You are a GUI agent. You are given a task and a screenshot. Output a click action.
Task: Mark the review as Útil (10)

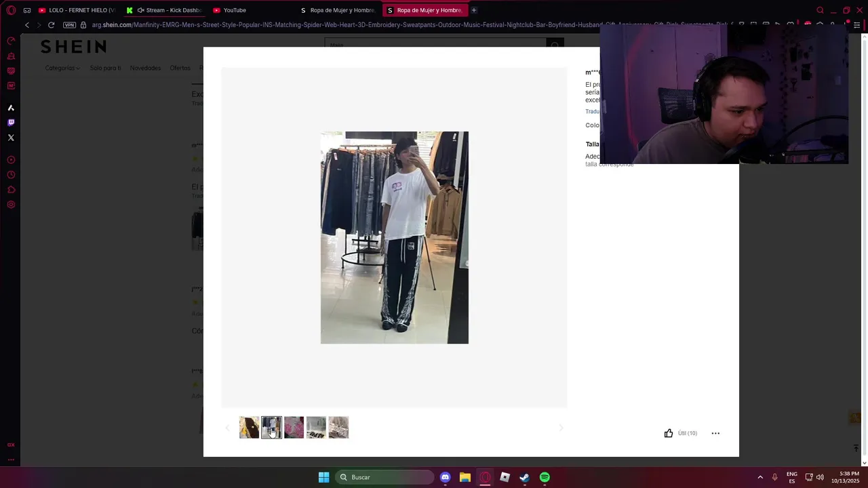[680, 433]
